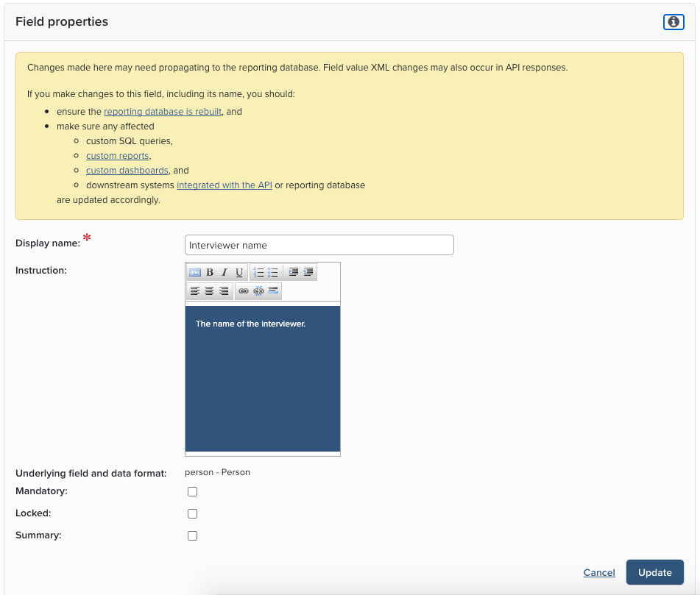Open the "reporting database is rebuilt" link

163,112
